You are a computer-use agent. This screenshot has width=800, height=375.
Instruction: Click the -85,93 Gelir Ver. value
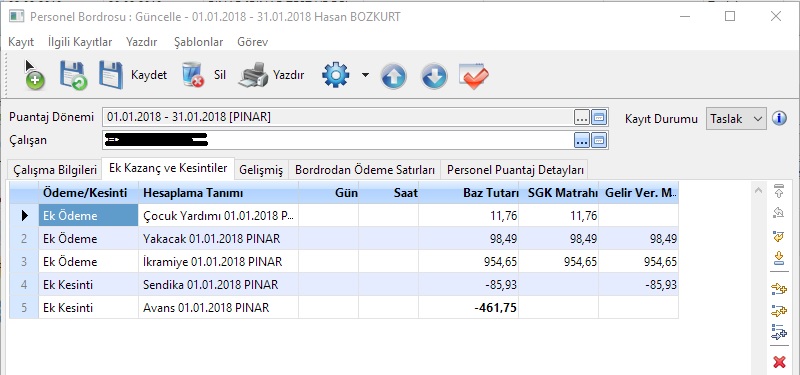[661, 285]
